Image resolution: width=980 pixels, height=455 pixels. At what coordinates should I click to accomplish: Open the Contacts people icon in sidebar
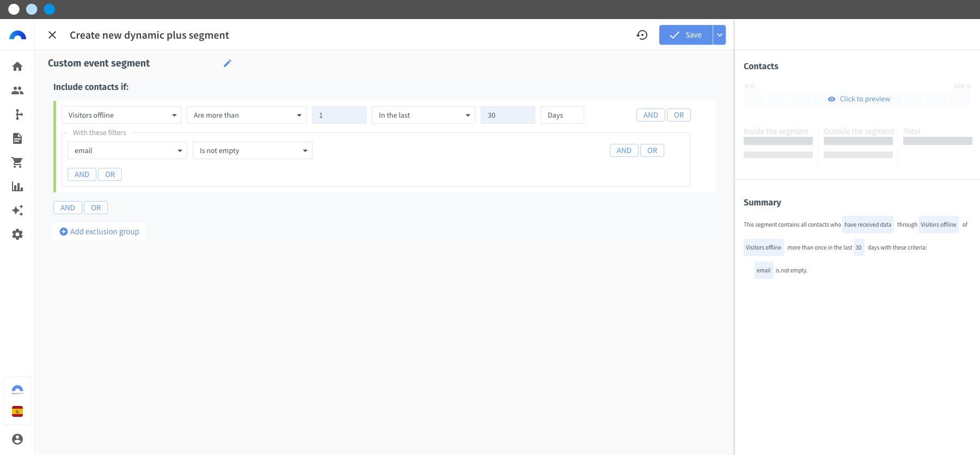(17, 90)
